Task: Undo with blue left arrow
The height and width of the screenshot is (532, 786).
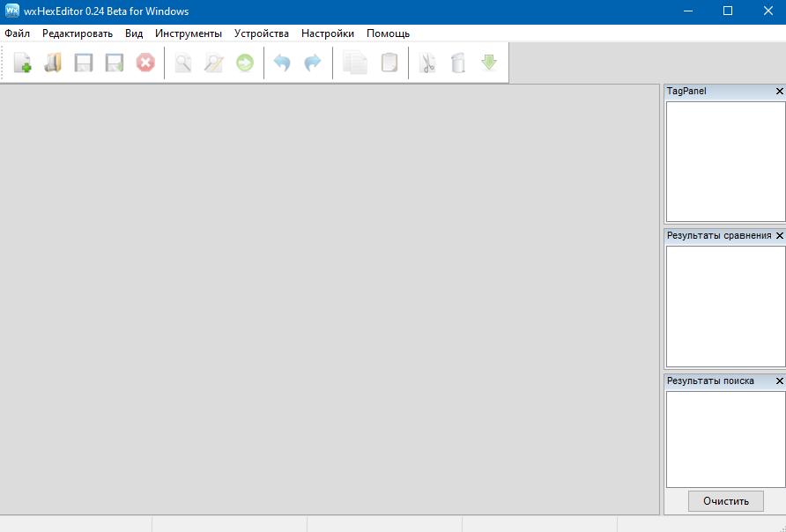Action: [282, 63]
